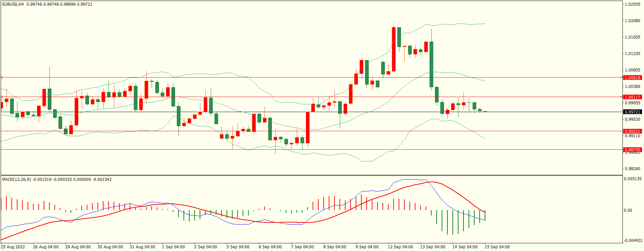Click the black 0.99721 current price label
This screenshot has height=251, width=644.
click(632, 112)
